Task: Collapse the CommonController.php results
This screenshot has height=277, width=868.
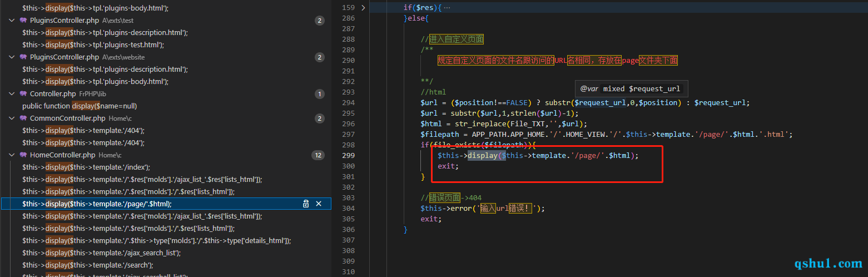Action: click(12, 118)
